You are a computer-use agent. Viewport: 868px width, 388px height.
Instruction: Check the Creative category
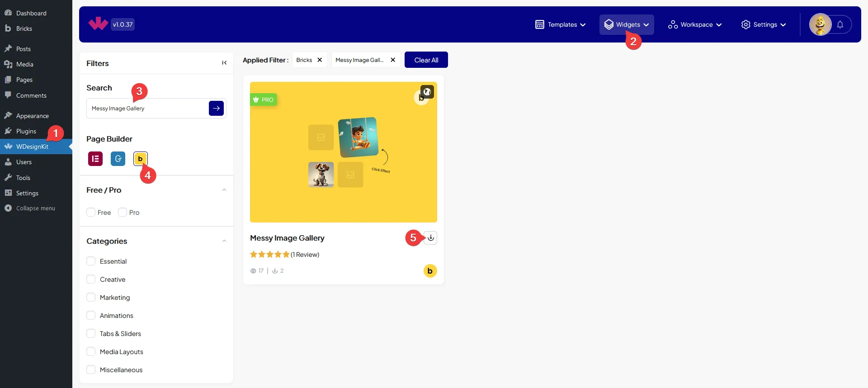pos(91,279)
